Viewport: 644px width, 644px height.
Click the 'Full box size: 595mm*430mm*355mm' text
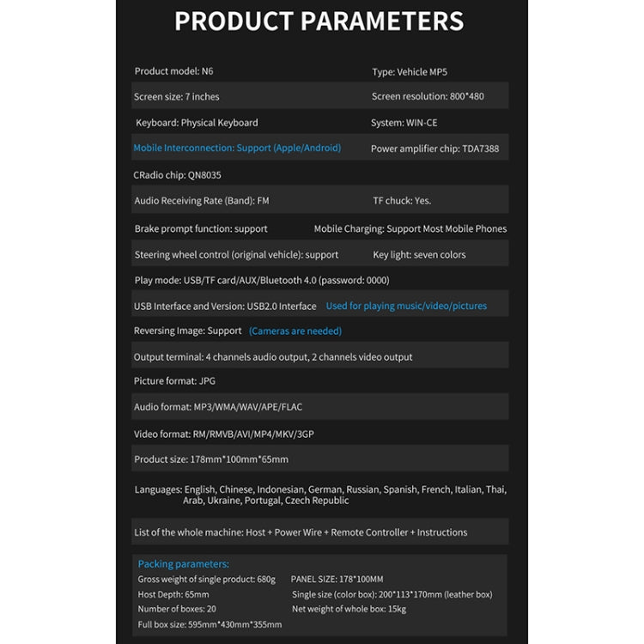point(210,624)
